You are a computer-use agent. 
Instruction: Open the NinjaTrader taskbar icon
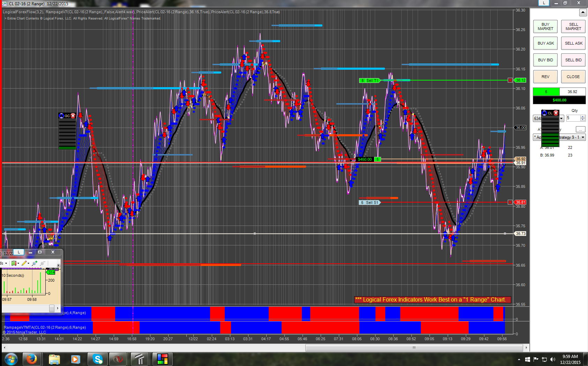tap(118, 359)
